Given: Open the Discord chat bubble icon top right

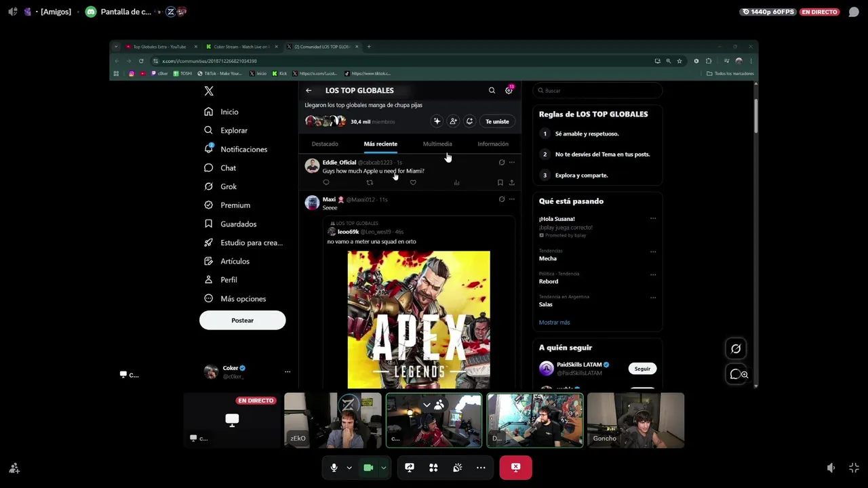Looking at the screenshot, I should pos(854,12).
